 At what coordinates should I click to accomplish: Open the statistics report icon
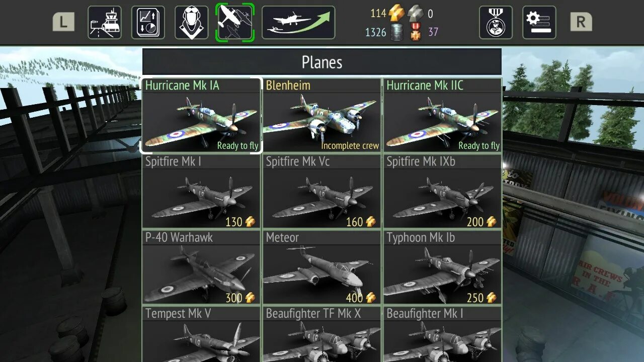(148, 22)
